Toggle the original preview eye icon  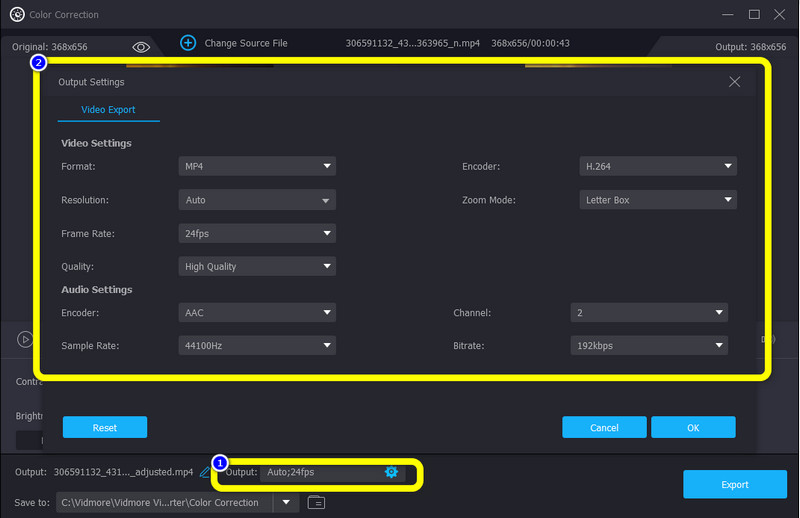(x=141, y=47)
